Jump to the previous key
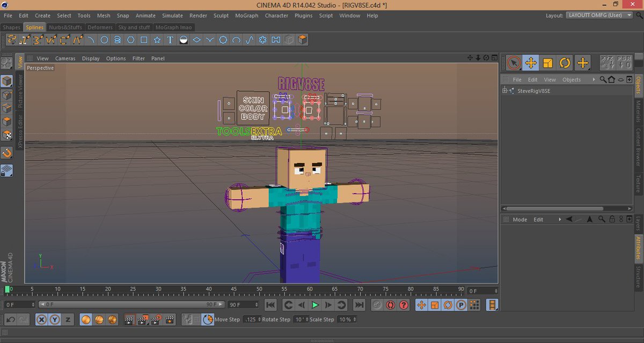This screenshot has height=343, width=644. 288,305
